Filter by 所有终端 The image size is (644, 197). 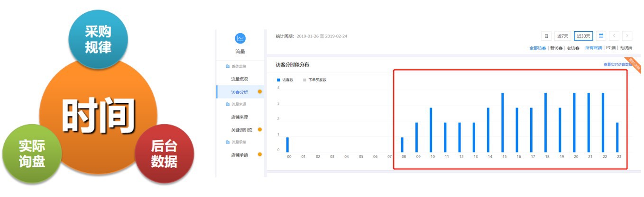point(593,48)
